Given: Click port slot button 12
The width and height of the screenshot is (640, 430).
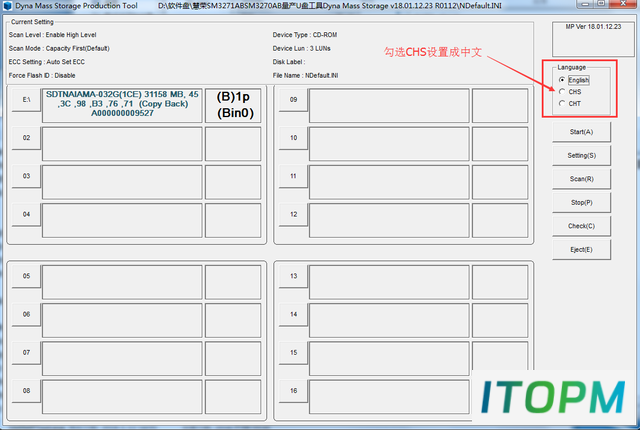Looking at the screenshot, I should (293, 215).
